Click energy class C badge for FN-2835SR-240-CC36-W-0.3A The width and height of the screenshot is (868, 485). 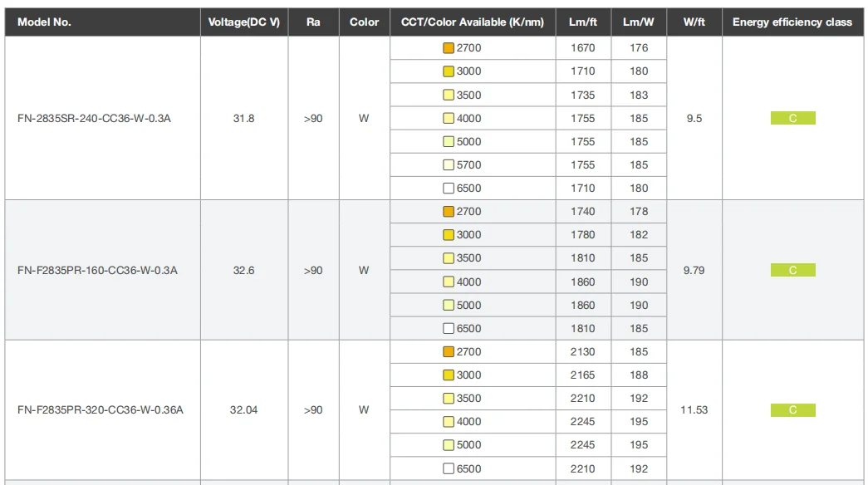792,119
